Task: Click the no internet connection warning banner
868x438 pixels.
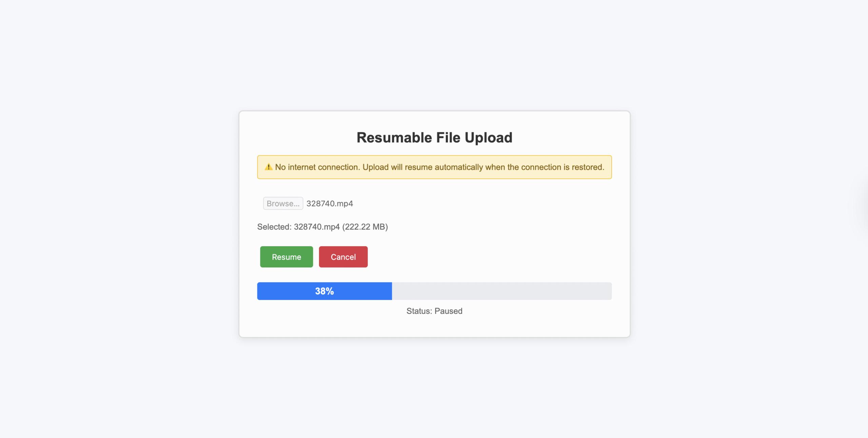Action: pyautogui.click(x=434, y=167)
